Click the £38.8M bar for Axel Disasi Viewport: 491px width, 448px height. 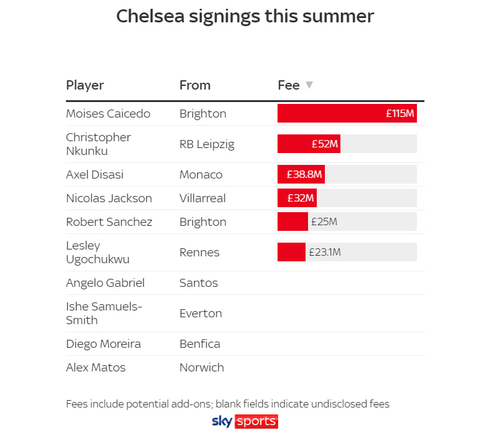click(301, 174)
